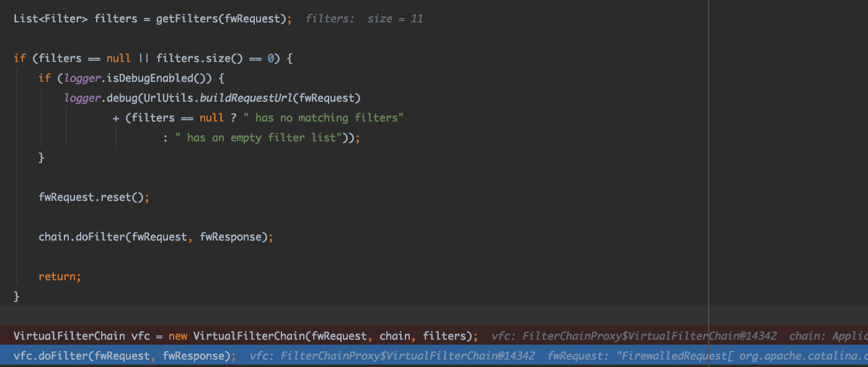Click the 'return;' keyword
Image resolution: width=868 pixels, height=367 pixels.
click(60, 276)
